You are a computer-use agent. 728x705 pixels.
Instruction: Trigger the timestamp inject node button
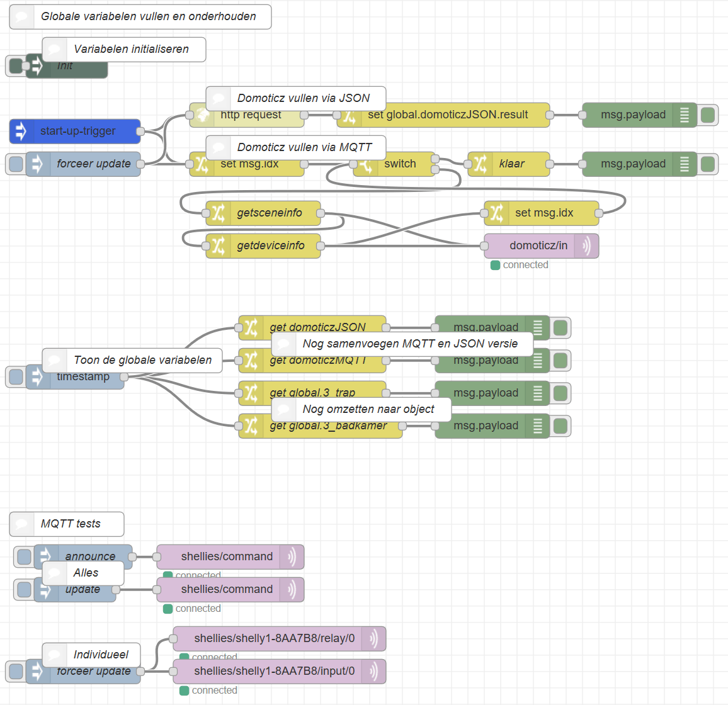[16, 376]
